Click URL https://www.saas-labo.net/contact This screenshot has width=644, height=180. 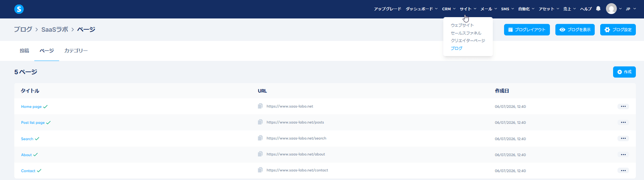(x=297, y=171)
